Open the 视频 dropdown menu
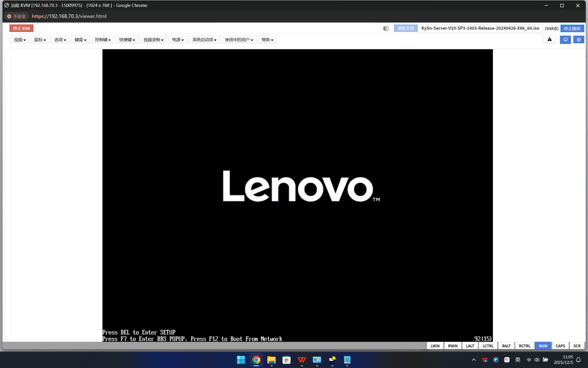Image resolution: width=588 pixels, height=368 pixels. 20,40
